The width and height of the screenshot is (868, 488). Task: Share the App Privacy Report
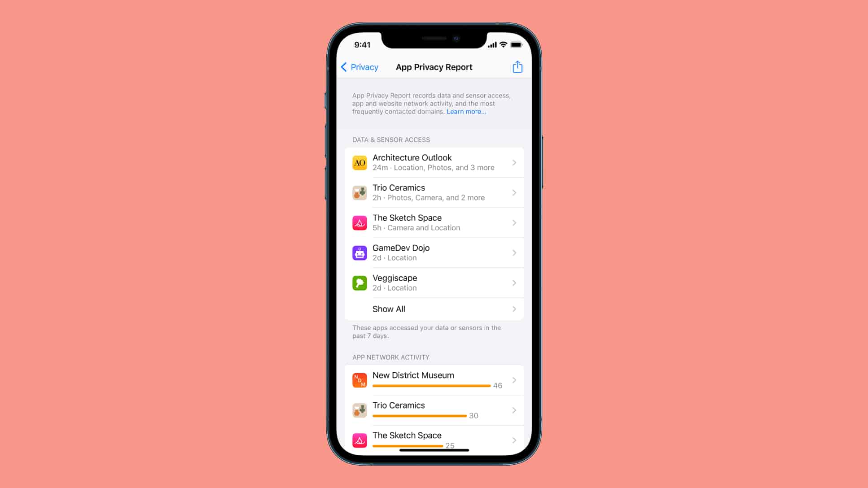tap(517, 67)
